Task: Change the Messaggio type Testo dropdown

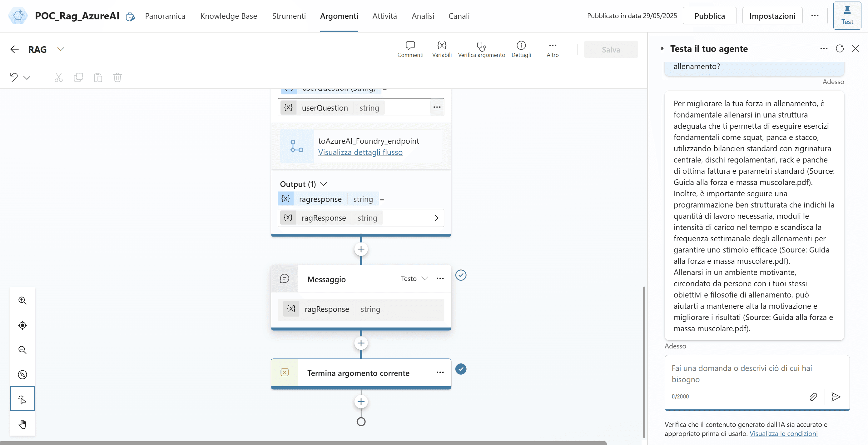Action: [414, 278]
